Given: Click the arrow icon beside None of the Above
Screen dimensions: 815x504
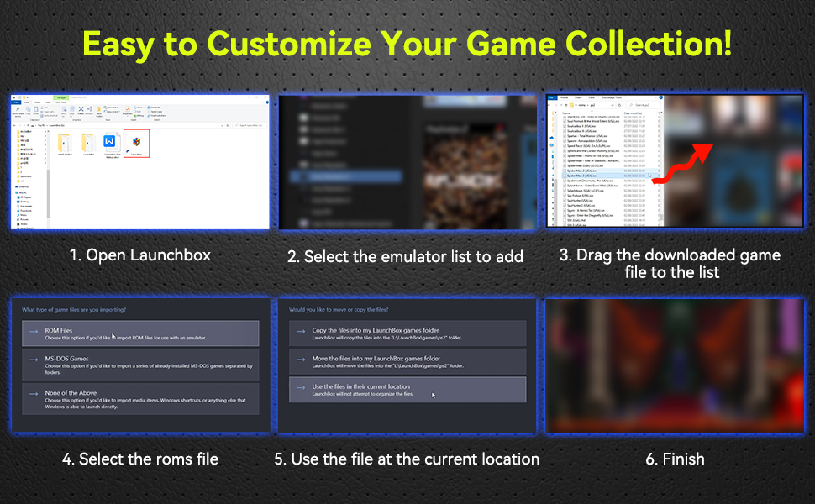Looking at the screenshot, I should (x=34, y=394).
